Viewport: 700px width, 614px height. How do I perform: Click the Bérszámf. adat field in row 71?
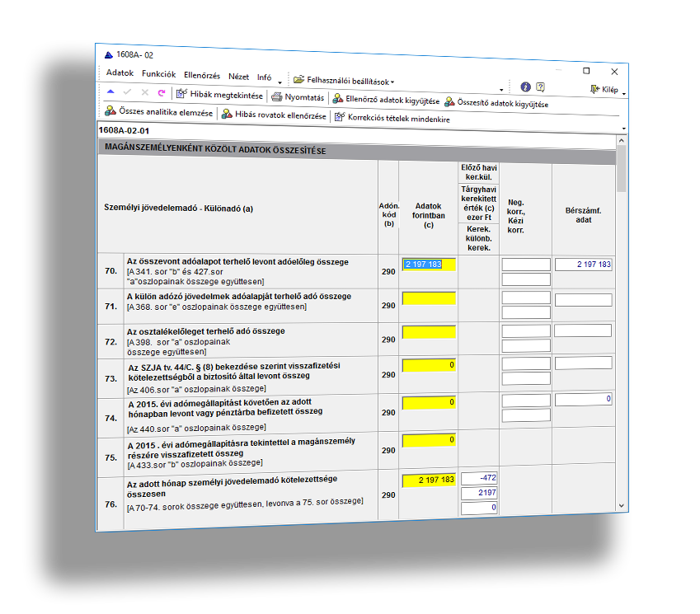point(583,300)
